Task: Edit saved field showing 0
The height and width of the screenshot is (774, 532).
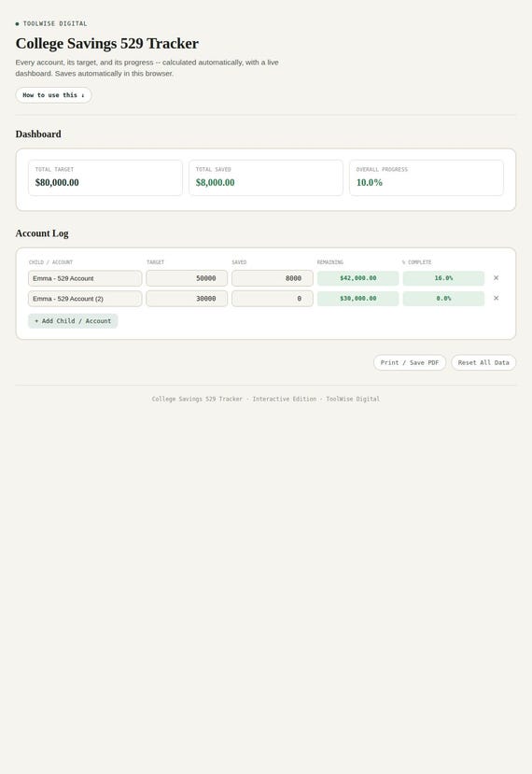Action: (273, 299)
